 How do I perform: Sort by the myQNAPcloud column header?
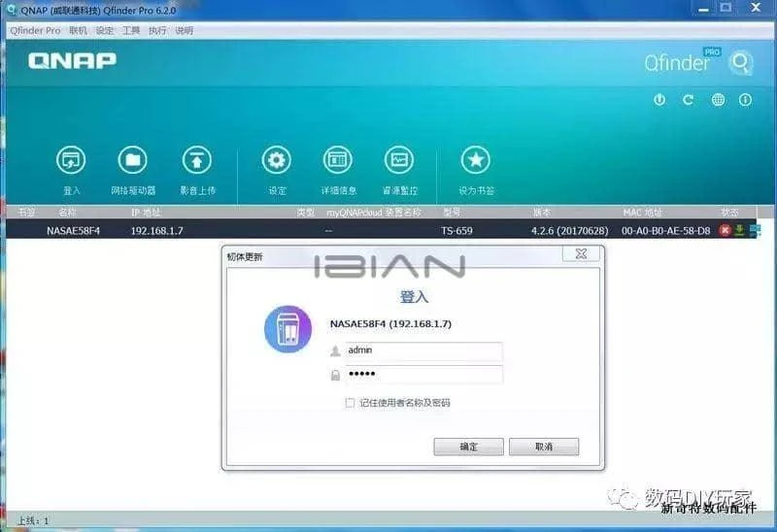374,213
